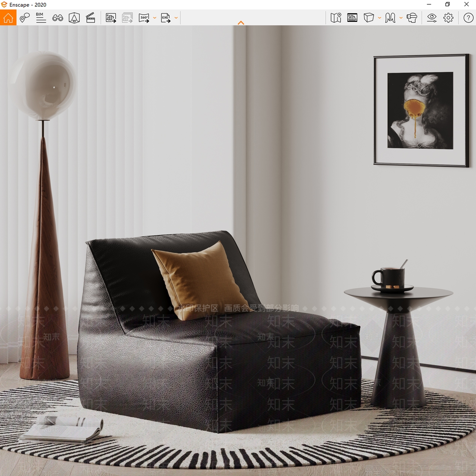This screenshot has height=476, width=476.
Task: Restore down the Enscape window
Action: tap(447, 4)
